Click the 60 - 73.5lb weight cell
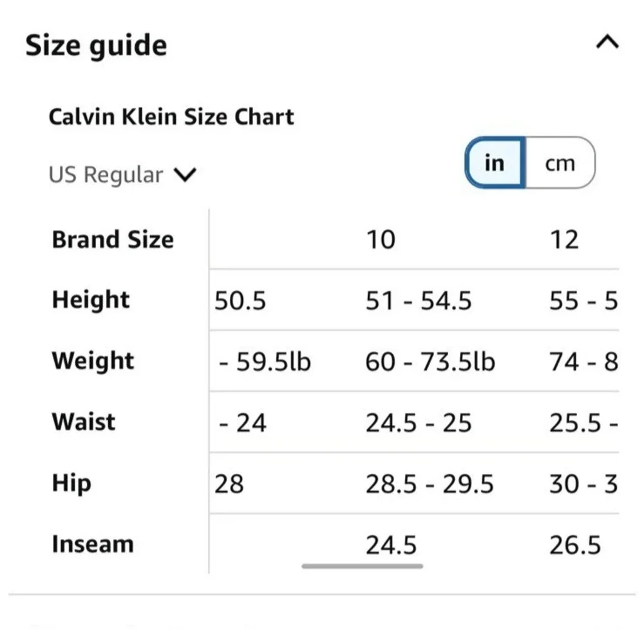644x644 pixels. pos(430,362)
